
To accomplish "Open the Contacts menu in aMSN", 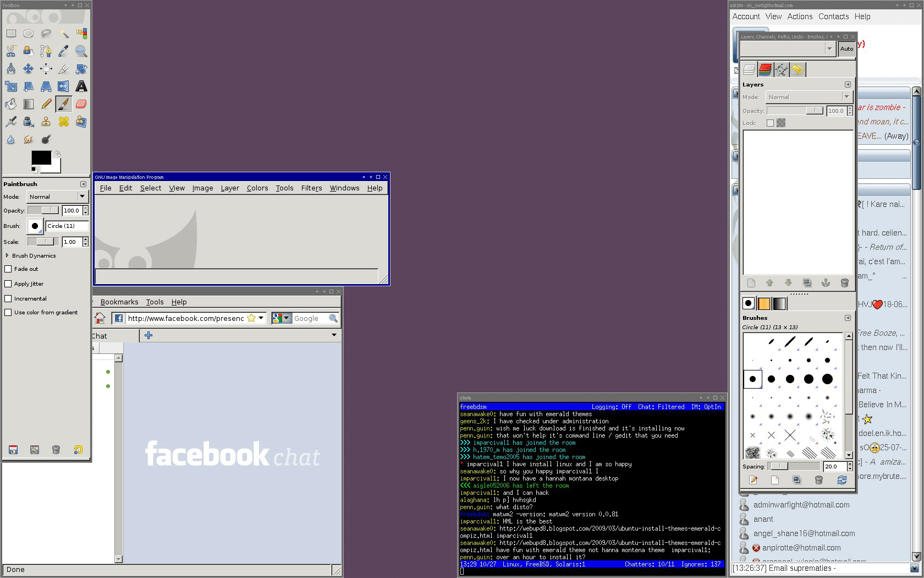I will [x=833, y=17].
